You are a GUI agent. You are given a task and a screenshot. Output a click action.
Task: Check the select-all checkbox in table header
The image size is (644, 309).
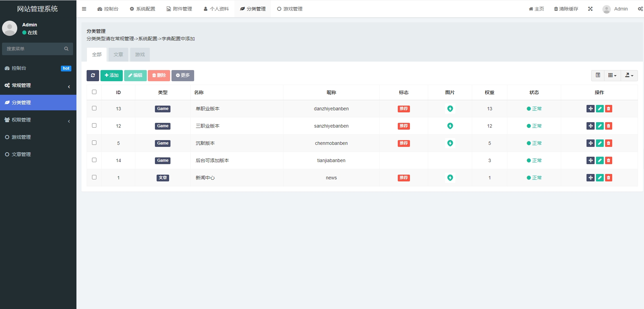94,92
